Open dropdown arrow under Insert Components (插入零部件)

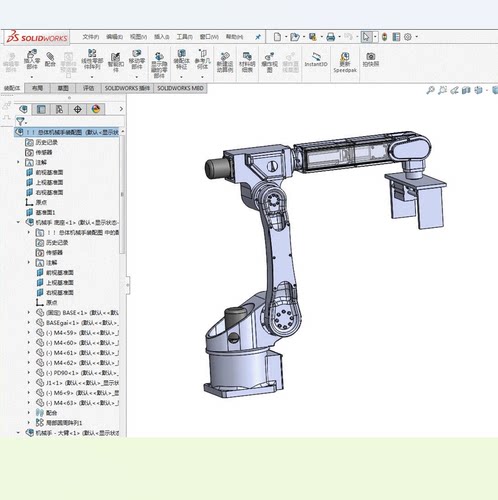click(x=32, y=77)
